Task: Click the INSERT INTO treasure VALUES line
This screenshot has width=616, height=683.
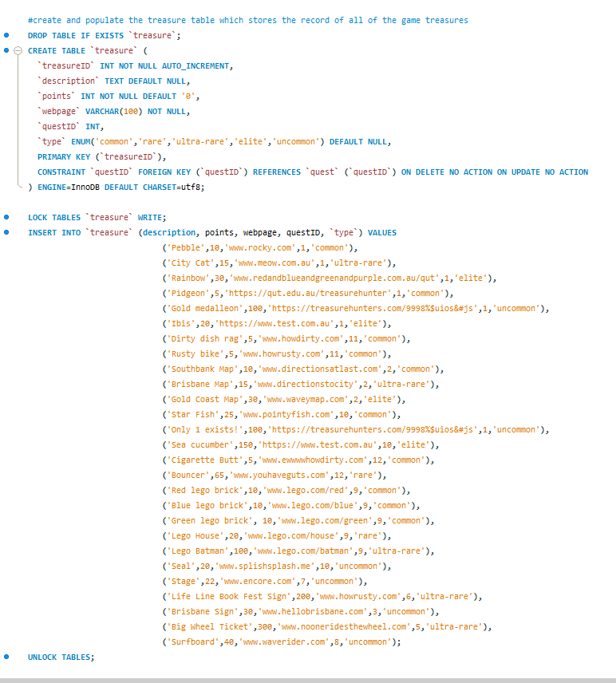Action: [x=212, y=233]
